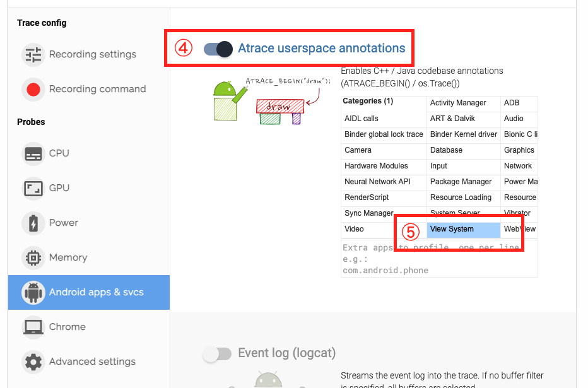Enable the Event log (logcat) switch
588x388 pixels.
pos(217,353)
